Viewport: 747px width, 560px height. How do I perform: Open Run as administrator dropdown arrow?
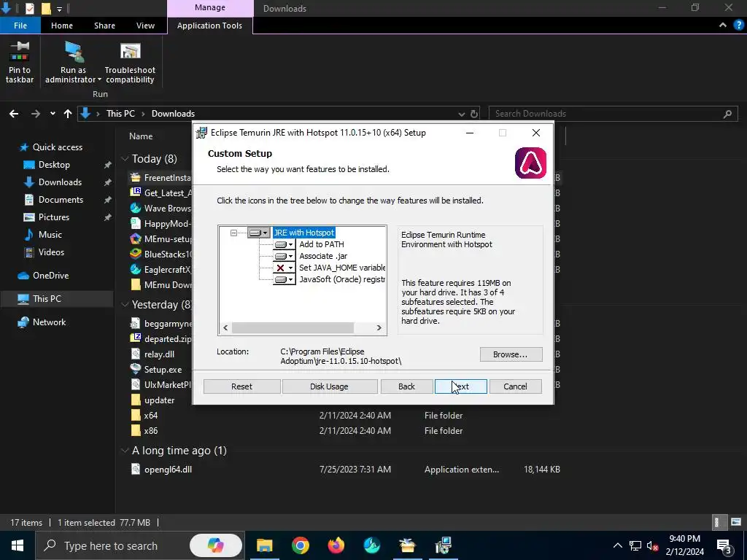point(99,80)
